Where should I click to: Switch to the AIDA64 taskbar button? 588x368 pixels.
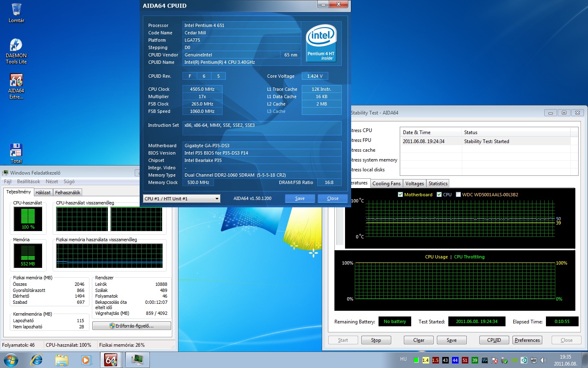111,360
